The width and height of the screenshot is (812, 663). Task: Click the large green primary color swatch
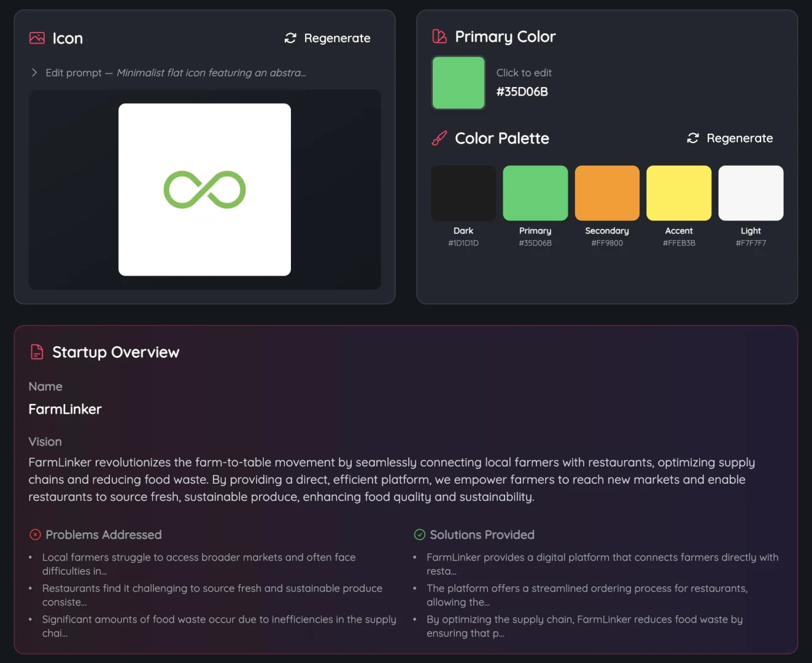pyautogui.click(x=458, y=83)
